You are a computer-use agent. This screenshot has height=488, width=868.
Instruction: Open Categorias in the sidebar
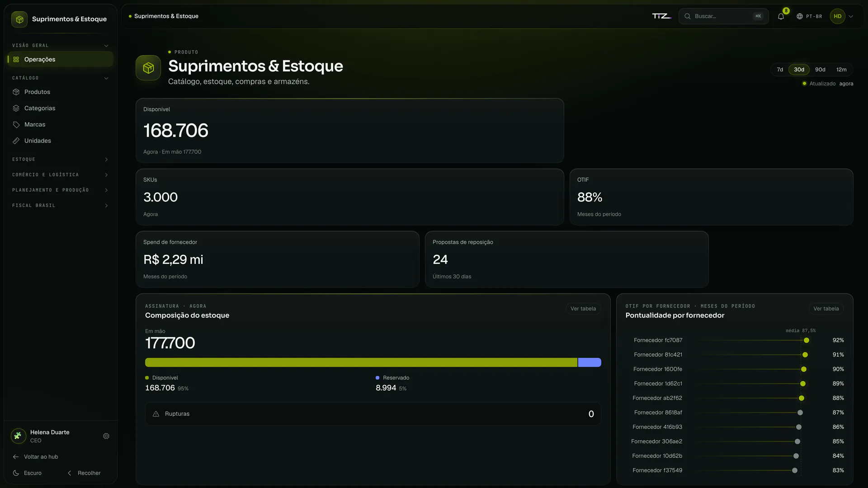coord(40,108)
